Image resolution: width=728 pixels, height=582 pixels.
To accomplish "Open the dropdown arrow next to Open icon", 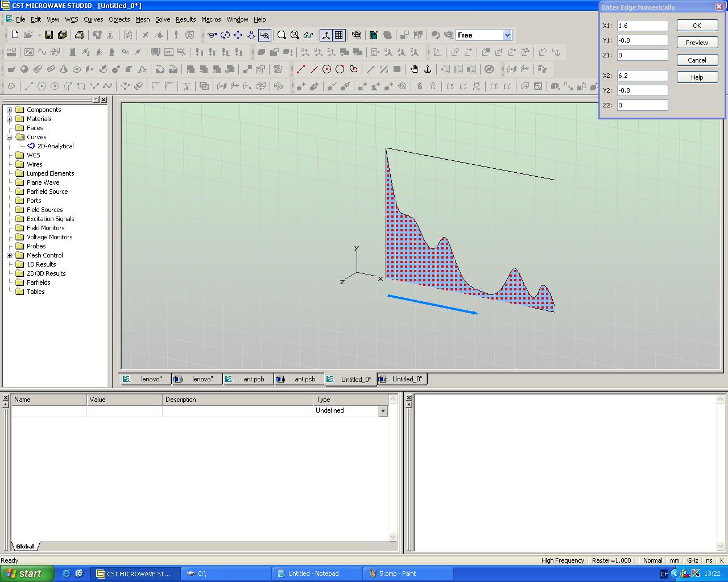I will [39, 35].
